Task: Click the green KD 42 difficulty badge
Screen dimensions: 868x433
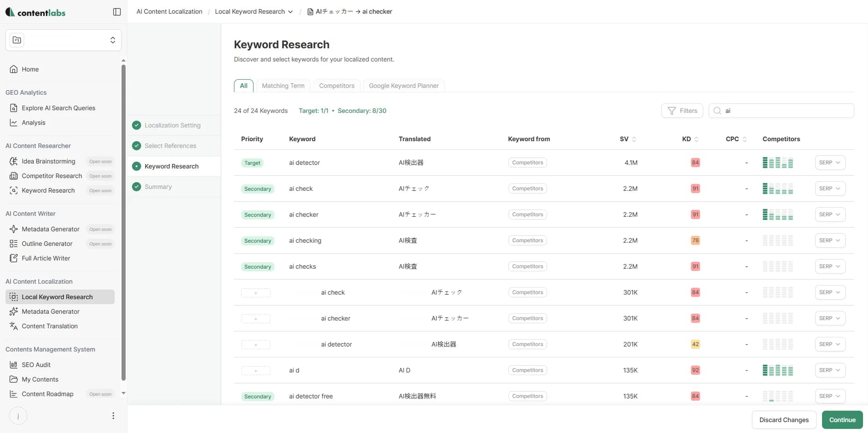Action: (695, 344)
